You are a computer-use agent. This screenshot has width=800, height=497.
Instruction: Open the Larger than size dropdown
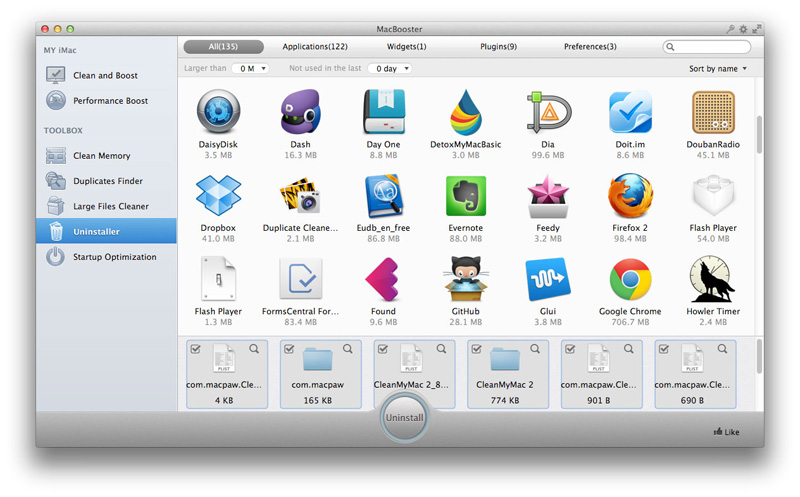[x=250, y=69]
